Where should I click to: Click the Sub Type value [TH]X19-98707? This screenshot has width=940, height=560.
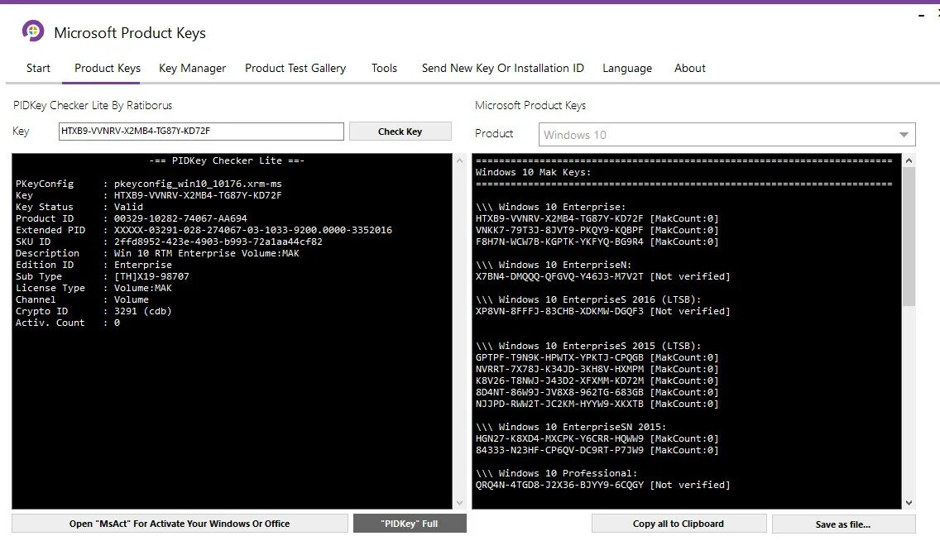pyautogui.click(x=151, y=276)
